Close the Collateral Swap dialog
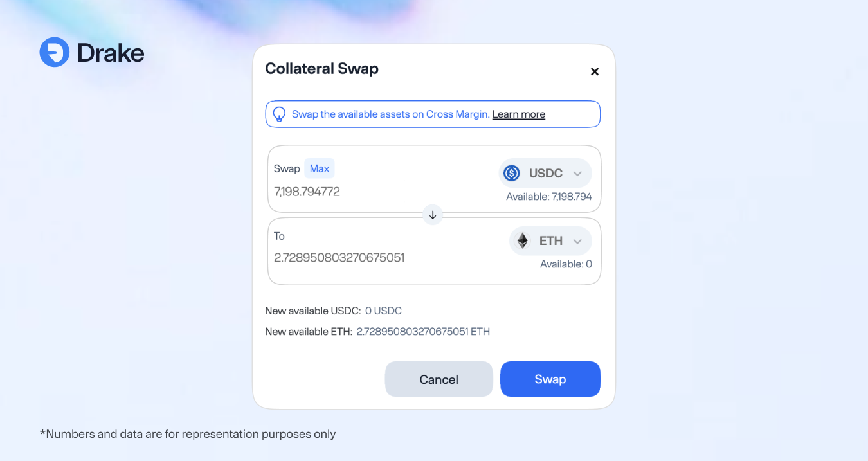This screenshot has width=868, height=461. [x=595, y=71]
